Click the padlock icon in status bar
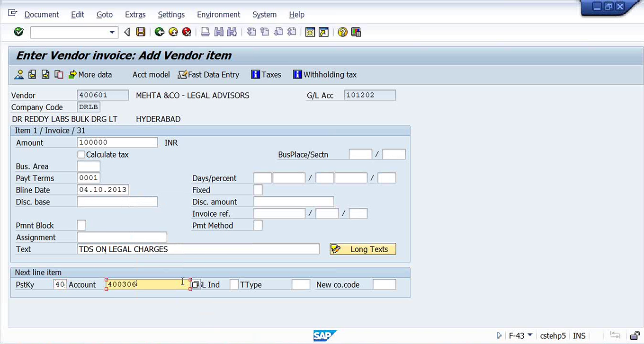Viewport: 644px width, 344px height. click(x=635, y=335)
